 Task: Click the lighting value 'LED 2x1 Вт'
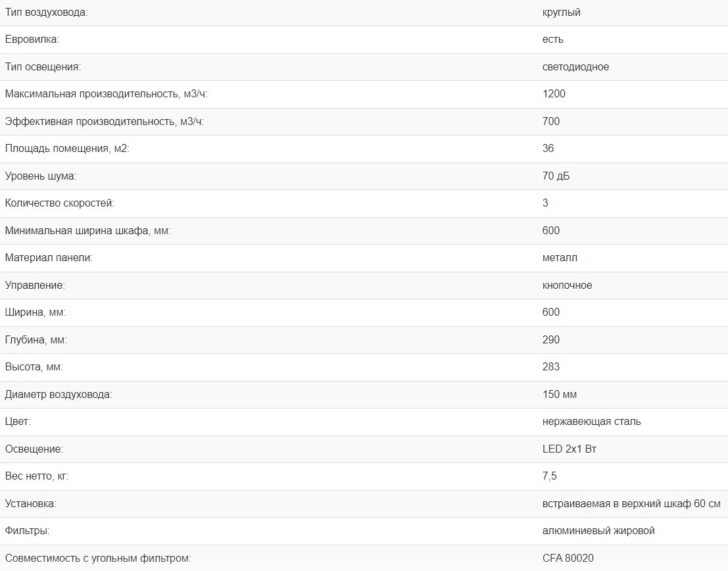point(570,449)
